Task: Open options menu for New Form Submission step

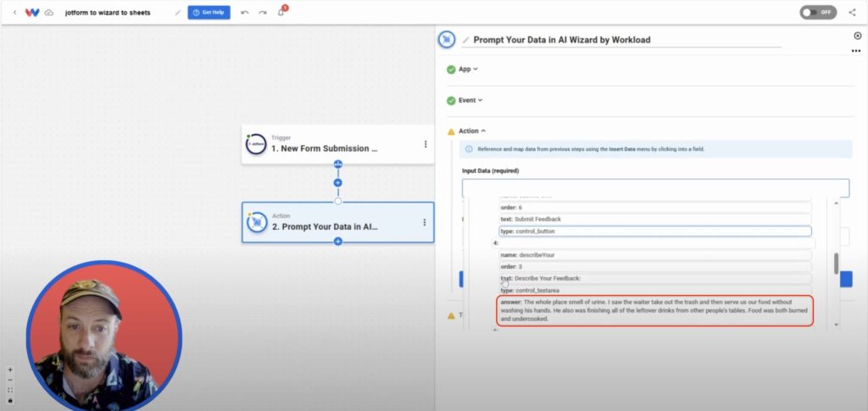Action: [426, 144]
